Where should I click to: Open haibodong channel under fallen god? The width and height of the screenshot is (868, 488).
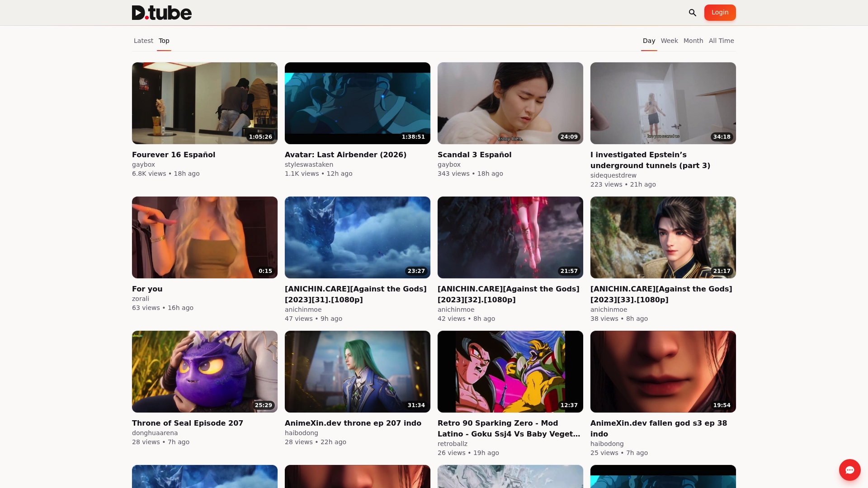(x=607, y=444)
